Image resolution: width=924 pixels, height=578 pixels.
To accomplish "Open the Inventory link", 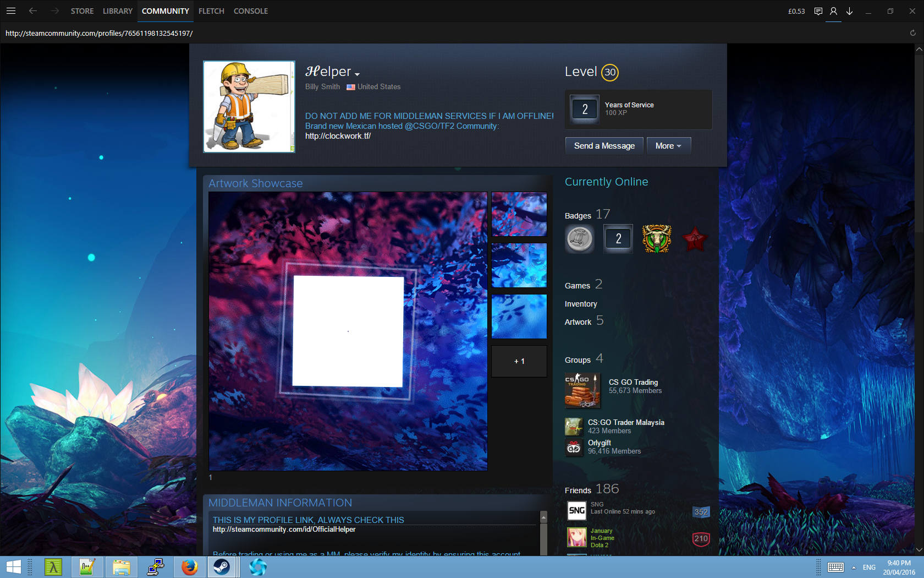I will coord(580,304).
